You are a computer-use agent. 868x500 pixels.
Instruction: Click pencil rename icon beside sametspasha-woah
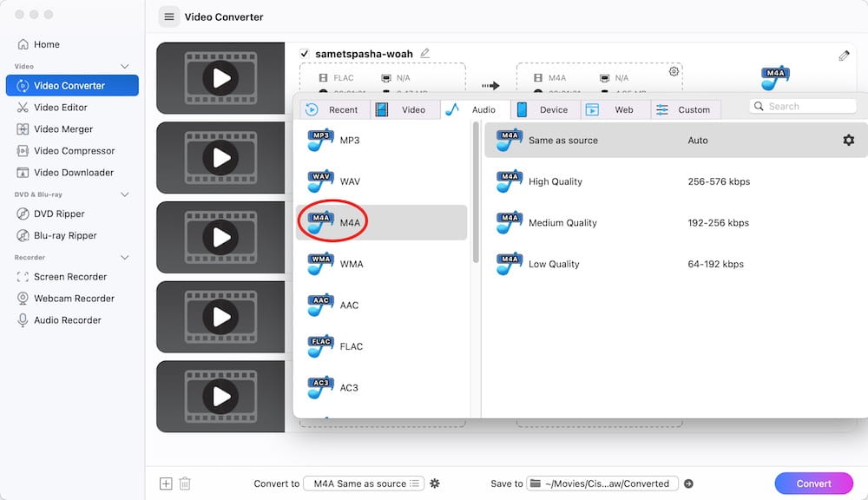point(424,53)
